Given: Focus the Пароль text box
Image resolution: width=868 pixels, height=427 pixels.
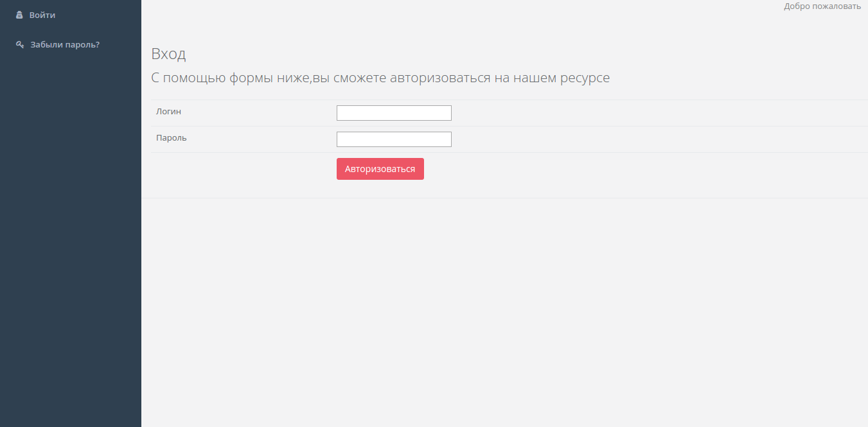Looking at the screenshot, I should (x=393, y=139).
